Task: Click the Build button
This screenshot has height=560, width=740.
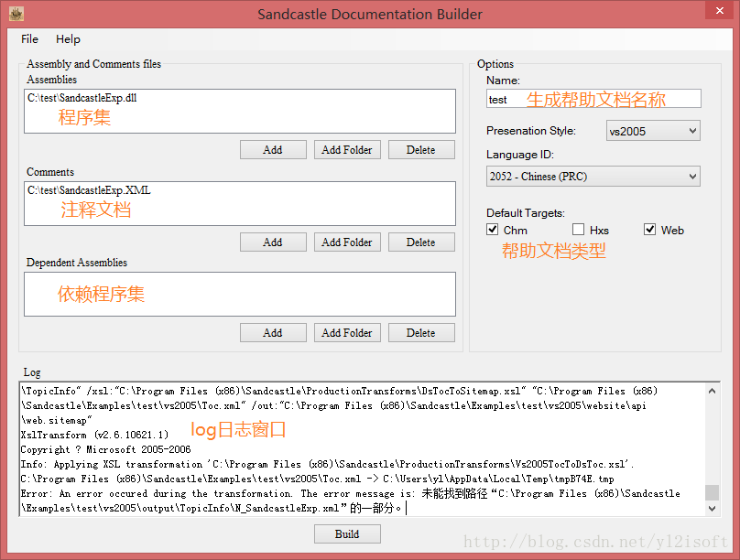Action: 347,534
